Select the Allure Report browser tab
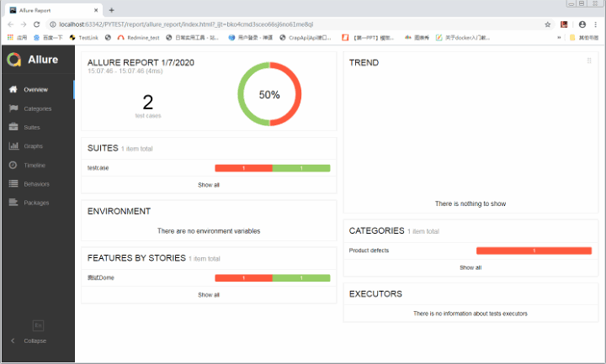This screenshot has height=364, width=606. click(54, 10)
